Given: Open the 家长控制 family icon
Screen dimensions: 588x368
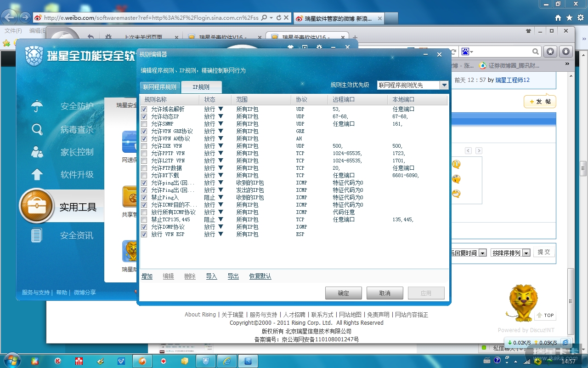Looking at the screenshot, I should pos(37,152).
